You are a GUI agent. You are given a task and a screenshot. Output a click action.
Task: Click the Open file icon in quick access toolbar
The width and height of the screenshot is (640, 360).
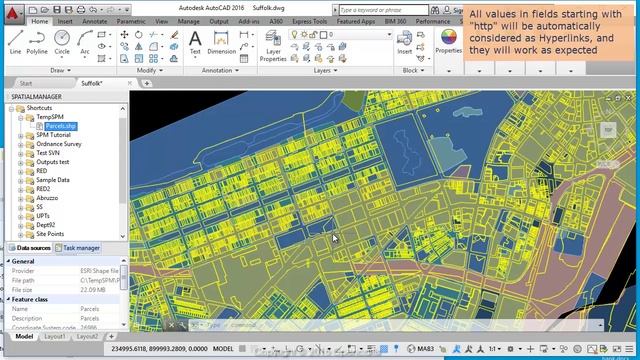[45, 9]
